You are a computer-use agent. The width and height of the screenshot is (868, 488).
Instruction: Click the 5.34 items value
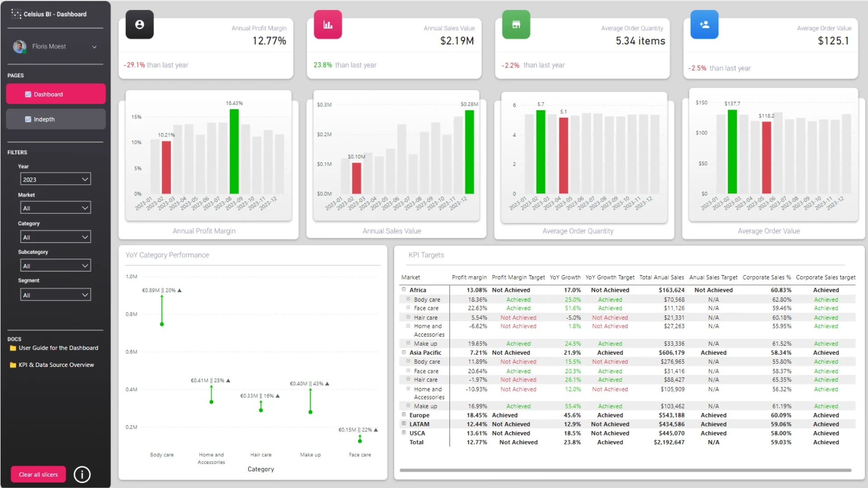click(x=640, y=41)
